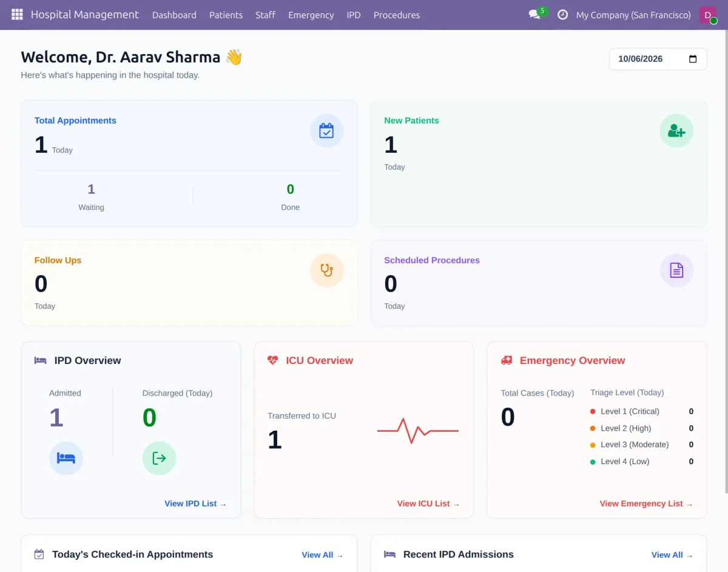Viewport: 728px width, 572px height.
Task: Click the date input field showing 10/06/2026
Action: pos(658,59)
